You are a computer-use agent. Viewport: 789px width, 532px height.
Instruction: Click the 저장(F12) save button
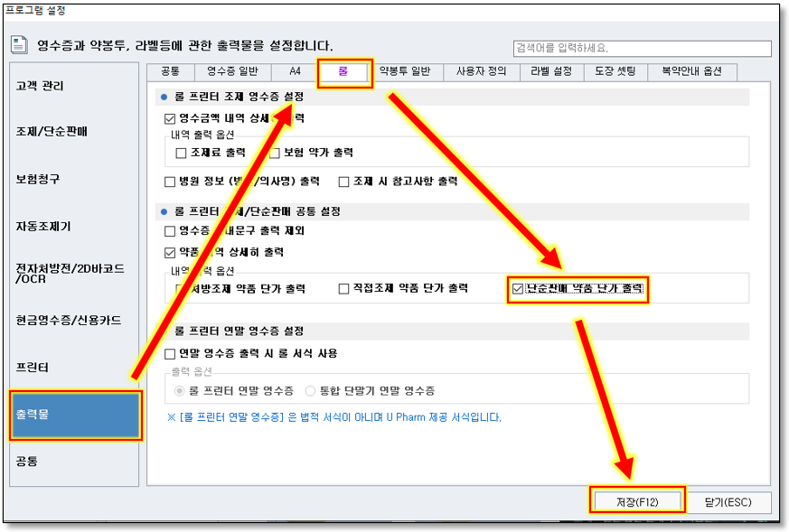(x=638, y=501)
